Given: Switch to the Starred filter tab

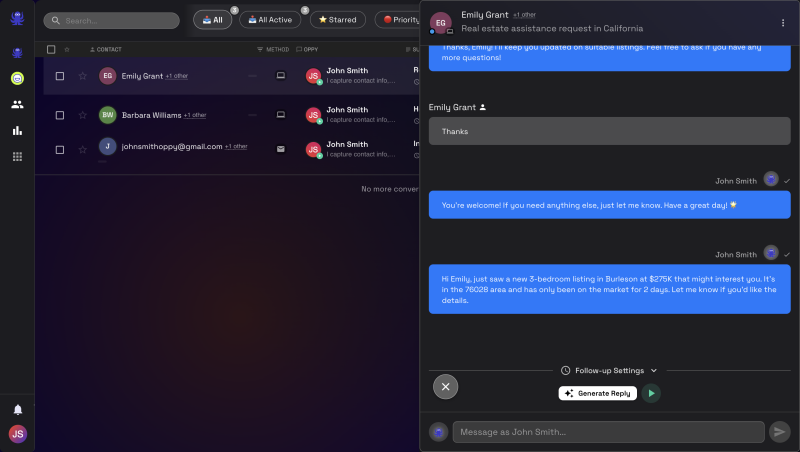Looking at the screenshot, I should click(x=338, y=20).
